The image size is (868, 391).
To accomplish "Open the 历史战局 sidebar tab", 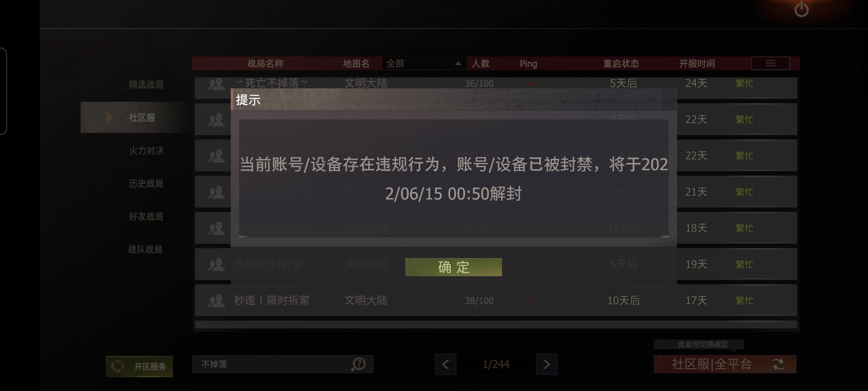I will point(146,184).
